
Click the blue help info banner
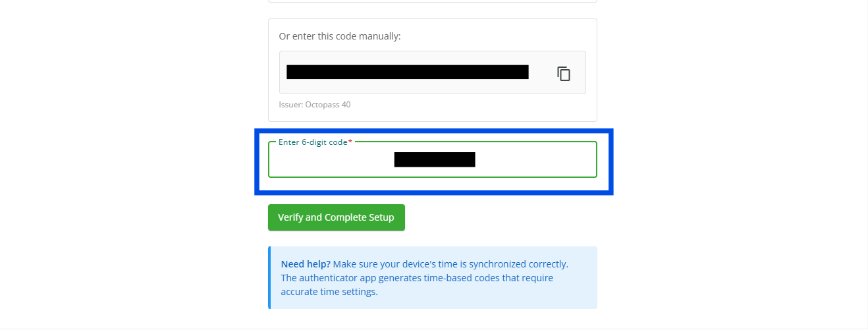coord(433,277)
